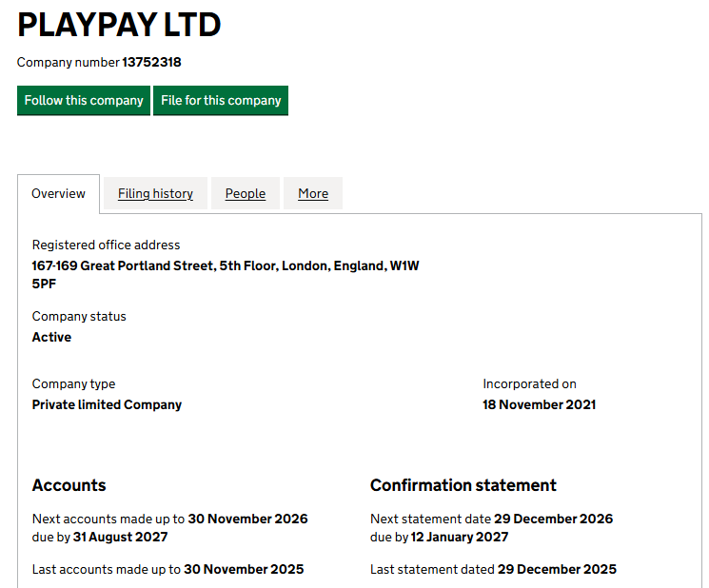Click the Follow this company button
The width and height of the screenshot is (709, 588).
84,101
